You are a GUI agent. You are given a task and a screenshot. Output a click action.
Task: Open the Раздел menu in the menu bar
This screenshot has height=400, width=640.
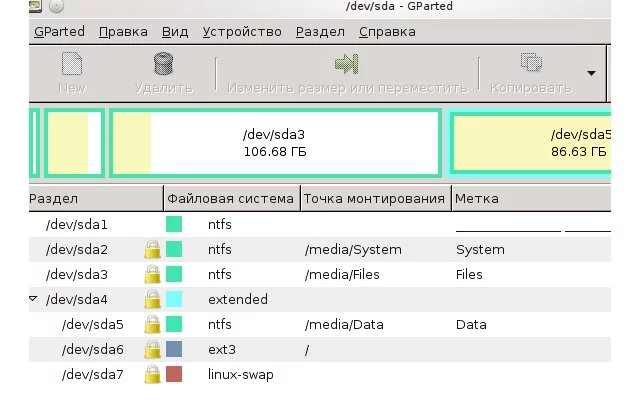click(x=320, y=31)
